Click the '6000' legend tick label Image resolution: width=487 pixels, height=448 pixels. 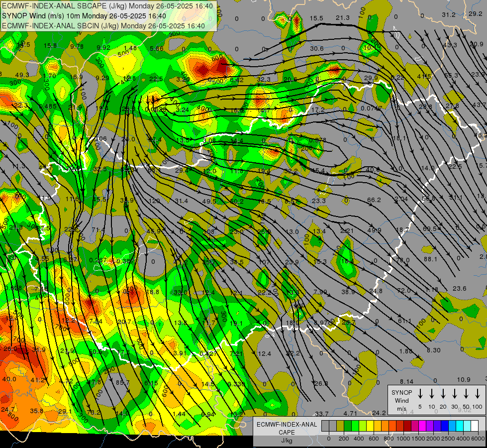point(478,439)
